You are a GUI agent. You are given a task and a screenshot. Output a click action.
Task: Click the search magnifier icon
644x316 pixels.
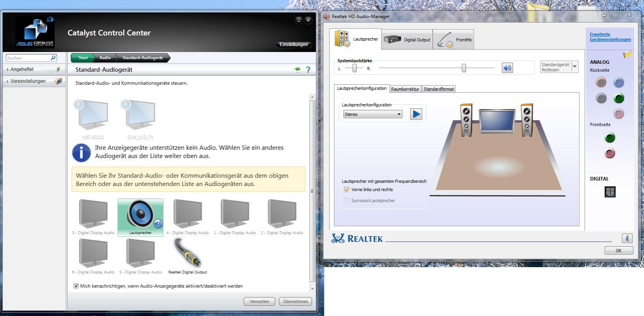53,58
